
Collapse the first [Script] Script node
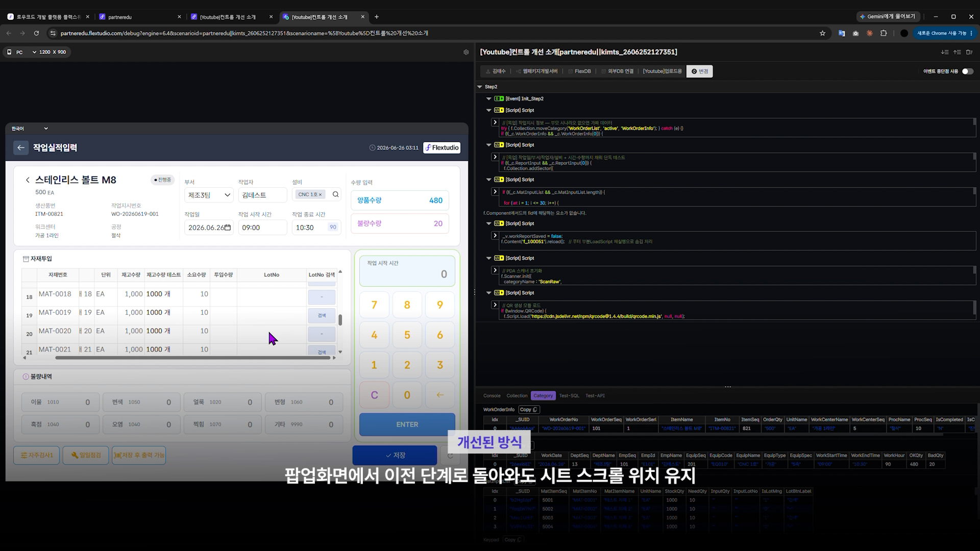click(x=488, y=110)
